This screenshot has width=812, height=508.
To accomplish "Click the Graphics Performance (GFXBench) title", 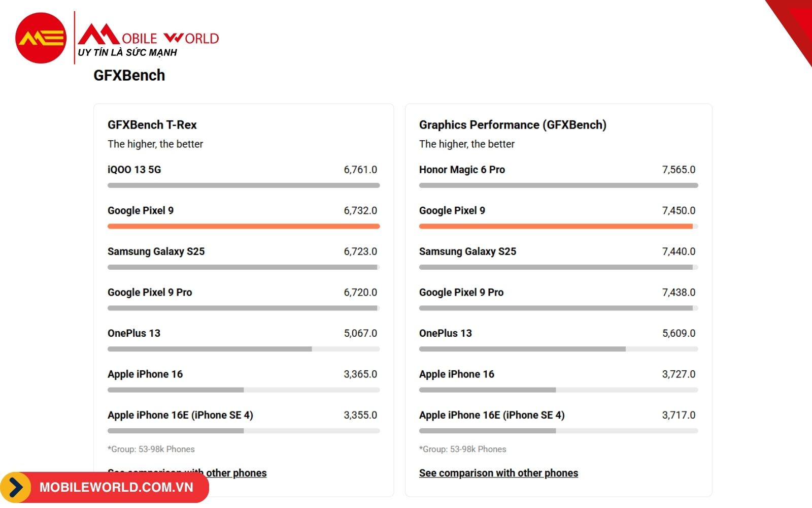I will tap(513, 125).
